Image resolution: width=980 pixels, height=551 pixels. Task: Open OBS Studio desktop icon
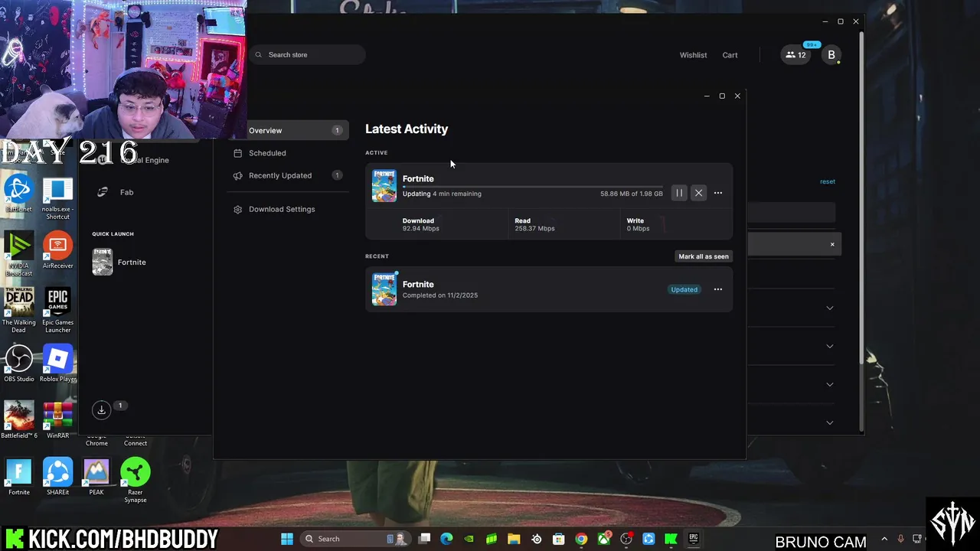click(18, 364)
